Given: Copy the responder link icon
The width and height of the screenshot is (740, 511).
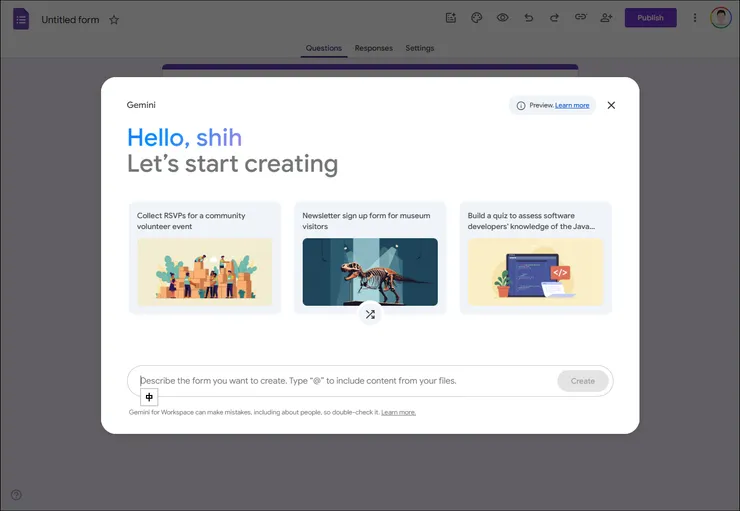Looking at the screenshot, I should pyautogui.click(x=580, y=17).
